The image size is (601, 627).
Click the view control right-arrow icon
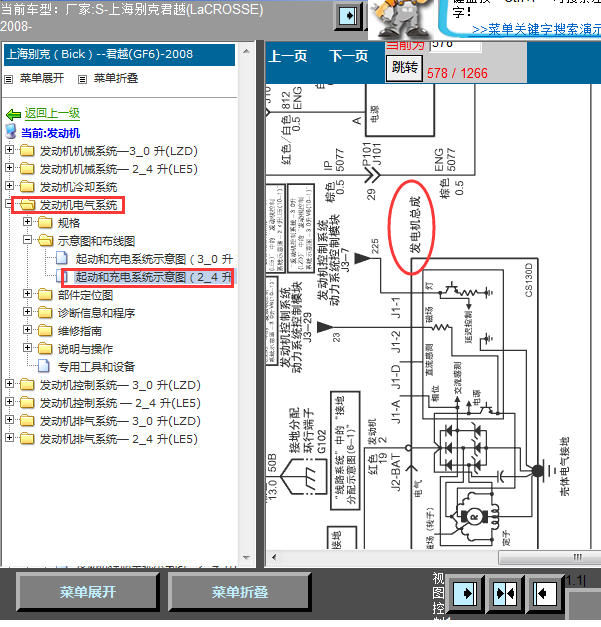pos(465,593)
